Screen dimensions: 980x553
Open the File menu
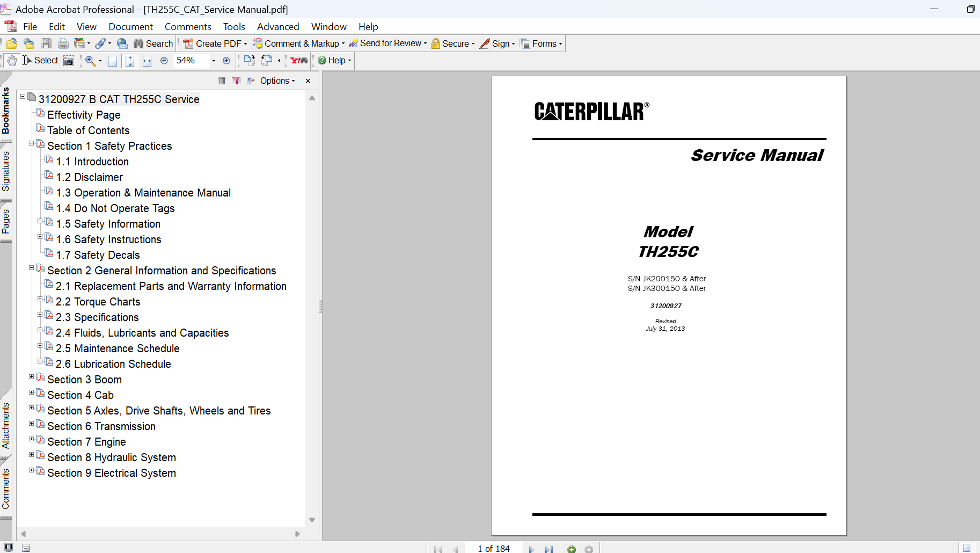coord(30,27)
